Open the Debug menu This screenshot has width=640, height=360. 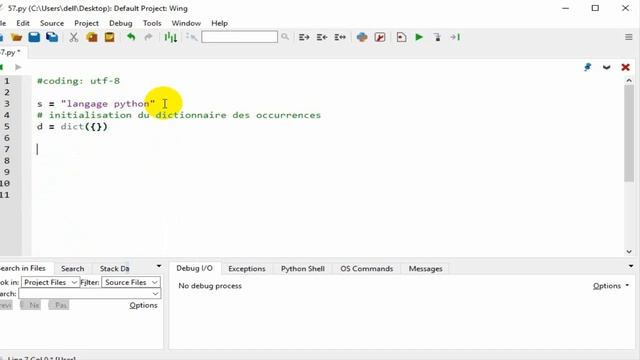pos(120,23)
